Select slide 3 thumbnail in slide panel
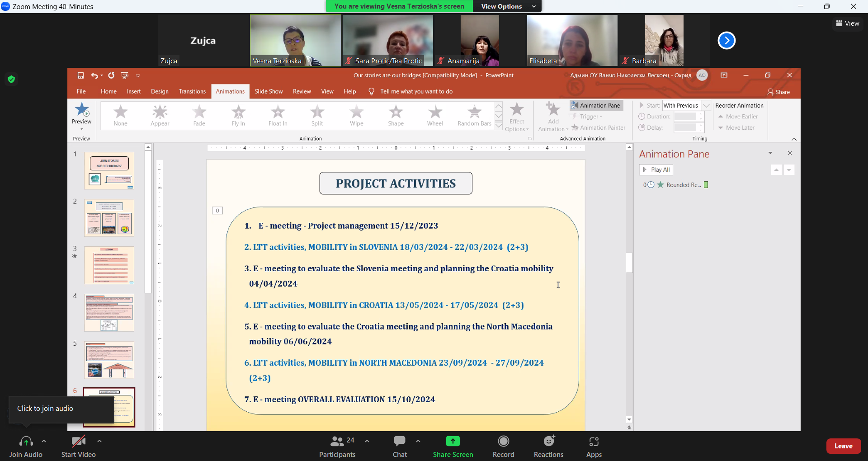 (x=109, y=265)
